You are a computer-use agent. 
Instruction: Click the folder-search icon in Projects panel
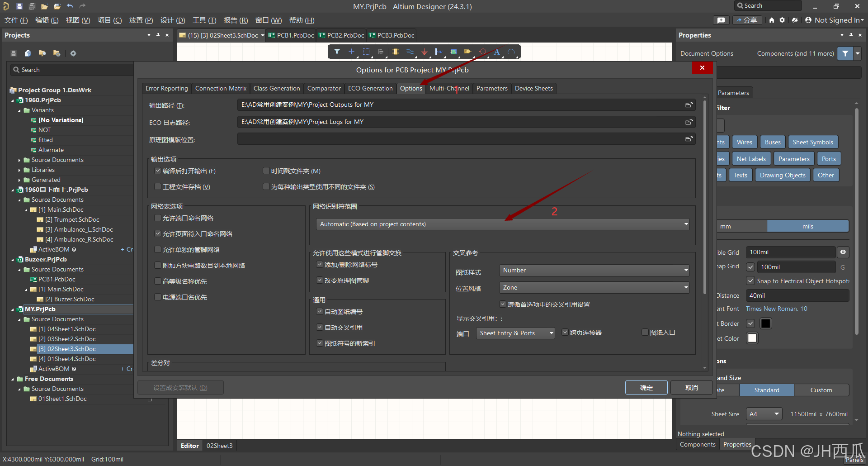42,53
